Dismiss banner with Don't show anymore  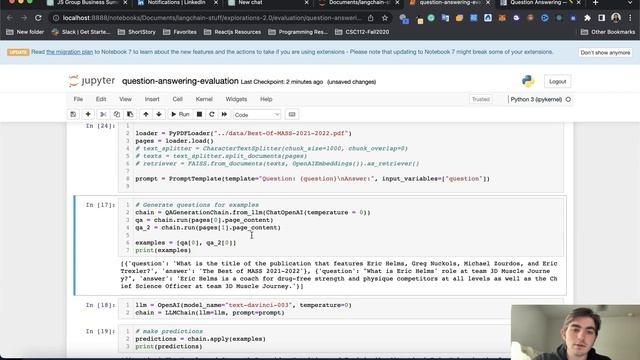605,53
